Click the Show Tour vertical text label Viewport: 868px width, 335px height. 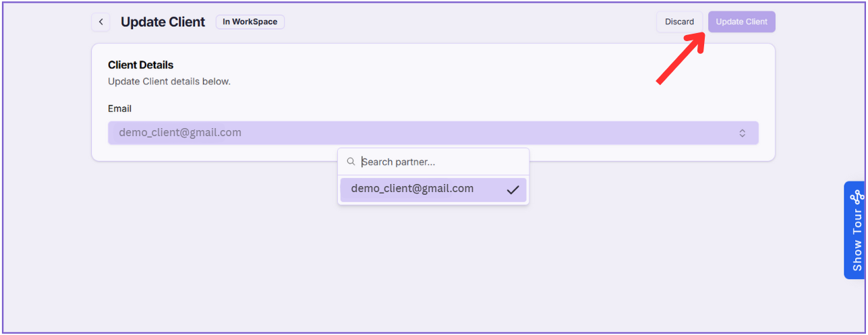coord(857,241)
